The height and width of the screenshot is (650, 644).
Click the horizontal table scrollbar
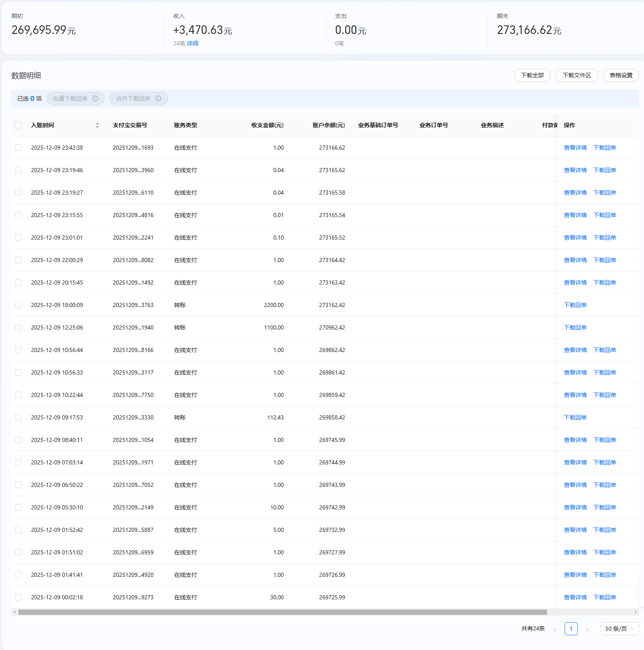pos(282,612)
